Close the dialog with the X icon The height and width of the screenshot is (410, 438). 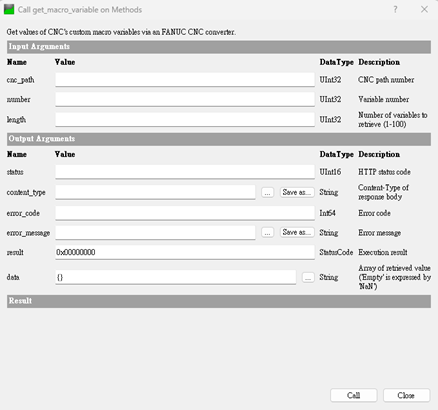pyautogui.click(x=424, y=9)
